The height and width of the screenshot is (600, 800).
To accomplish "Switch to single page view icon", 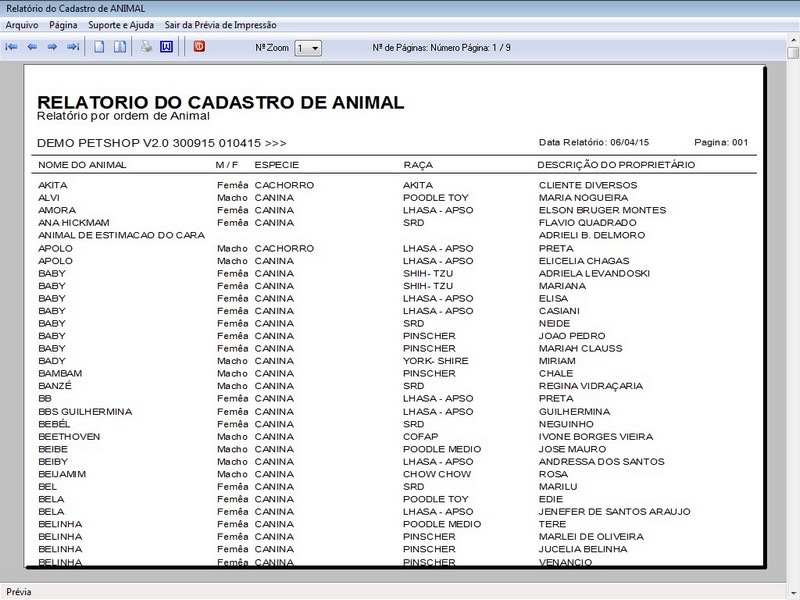I will point(99,47).
